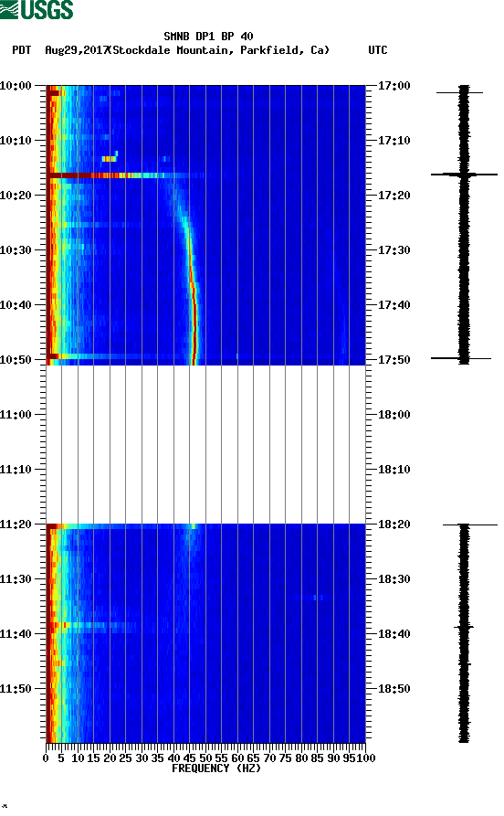Click the 18:10 UTC time label
504x816 pixels.
coord(394,470)
